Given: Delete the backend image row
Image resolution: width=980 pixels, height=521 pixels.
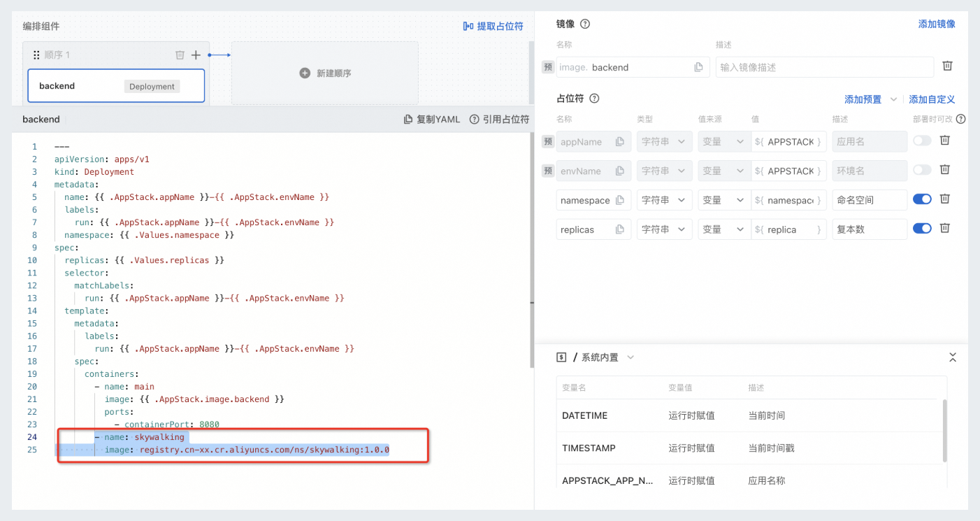Looking at the screenshot, I should (x=947, y=66).
